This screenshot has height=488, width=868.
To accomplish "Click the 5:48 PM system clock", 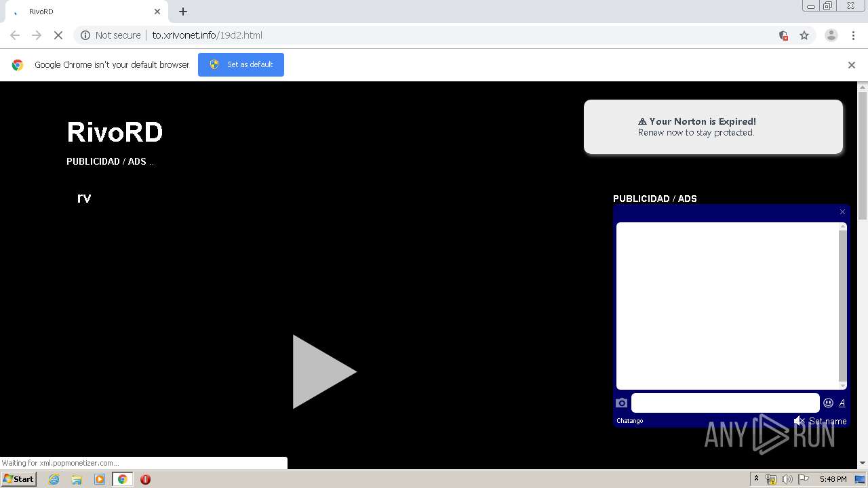I will 833,479.
